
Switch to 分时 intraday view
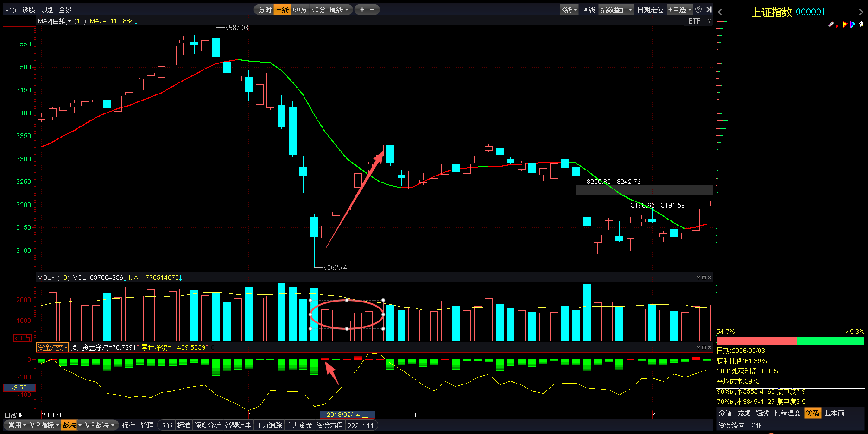265,10
